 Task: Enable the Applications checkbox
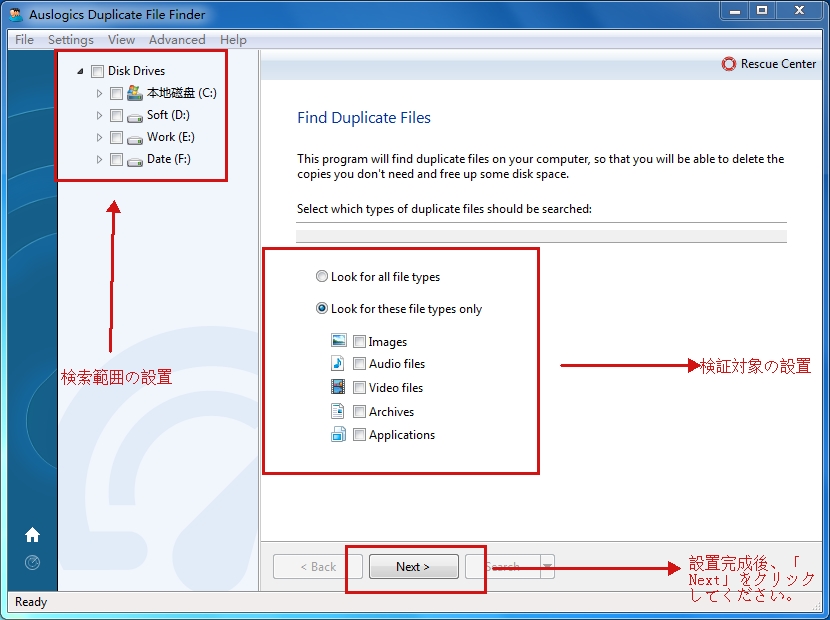click(x=359, y=435)
